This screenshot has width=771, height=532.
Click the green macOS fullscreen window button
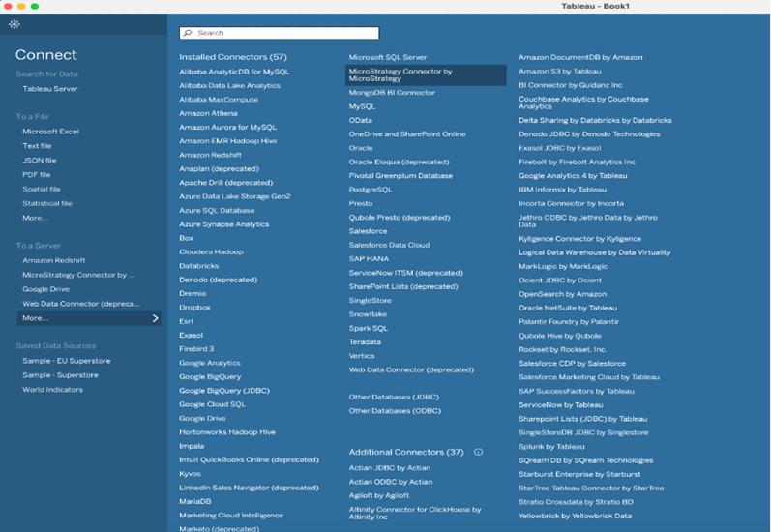tap(35, 6)
